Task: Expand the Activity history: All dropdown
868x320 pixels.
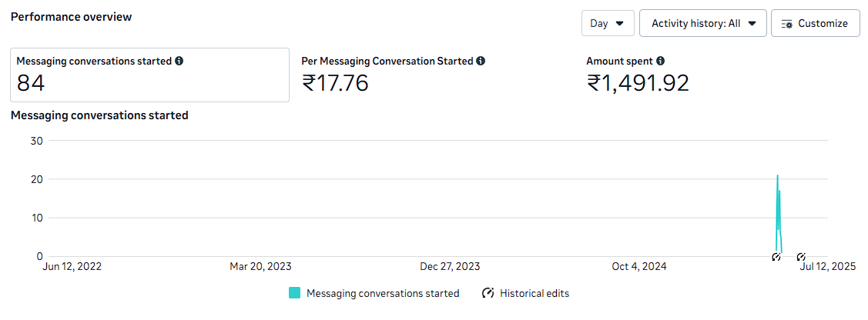Action: tap(703, 23)
